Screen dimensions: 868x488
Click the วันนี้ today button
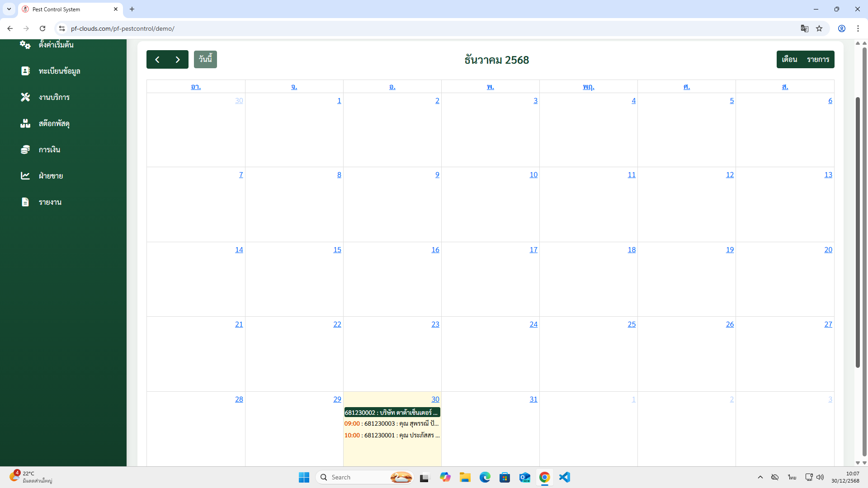(x=205, y=60)
